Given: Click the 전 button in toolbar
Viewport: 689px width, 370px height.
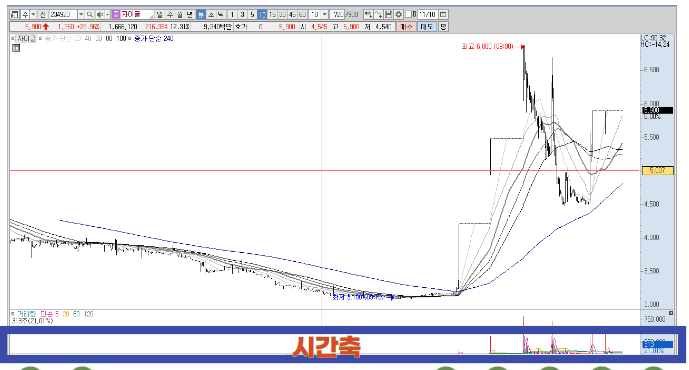Looking at the screenshot, I should tap(43, 15).
